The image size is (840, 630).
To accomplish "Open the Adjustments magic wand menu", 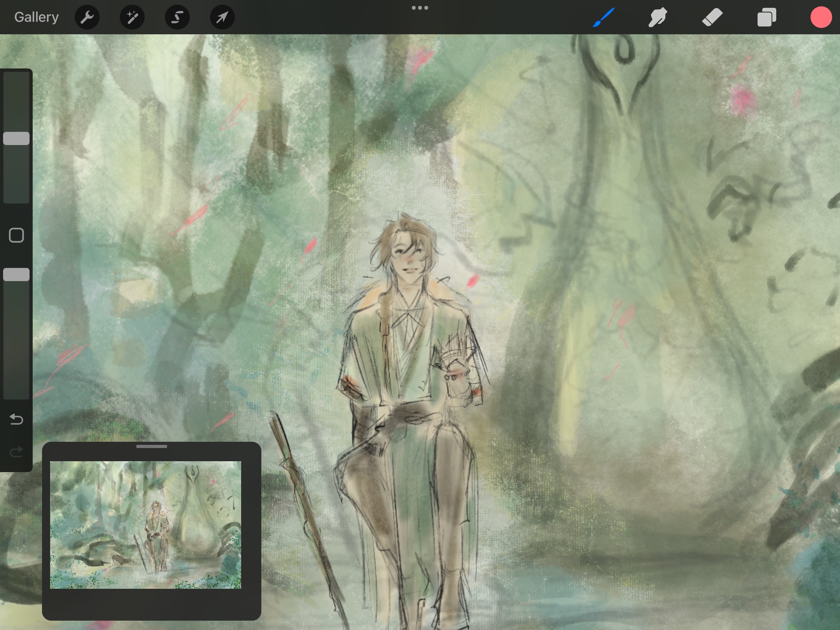I will 132,17.
